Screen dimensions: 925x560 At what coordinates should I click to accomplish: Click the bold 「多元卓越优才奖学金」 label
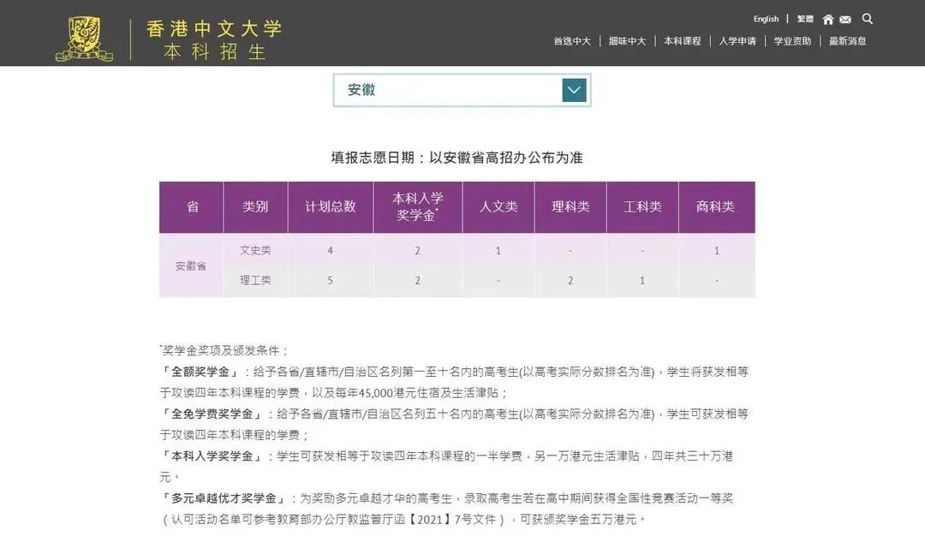tap(224, 498)
